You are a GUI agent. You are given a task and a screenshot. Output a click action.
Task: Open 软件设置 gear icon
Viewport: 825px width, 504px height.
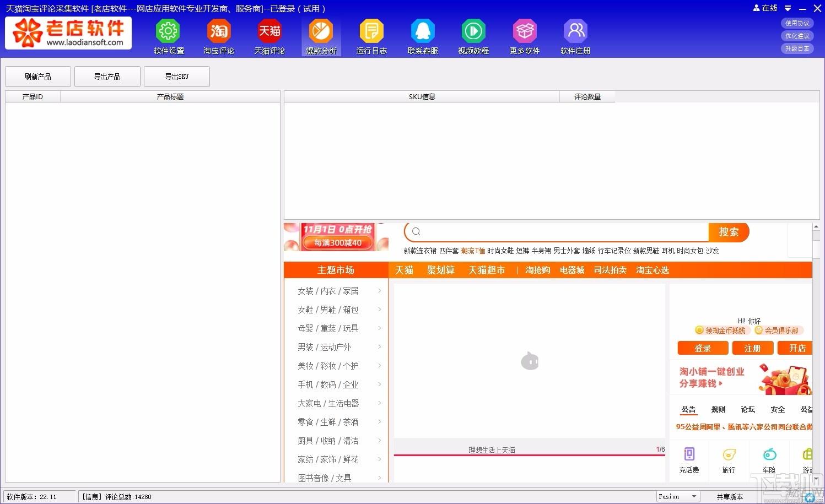tap(168, 31)
